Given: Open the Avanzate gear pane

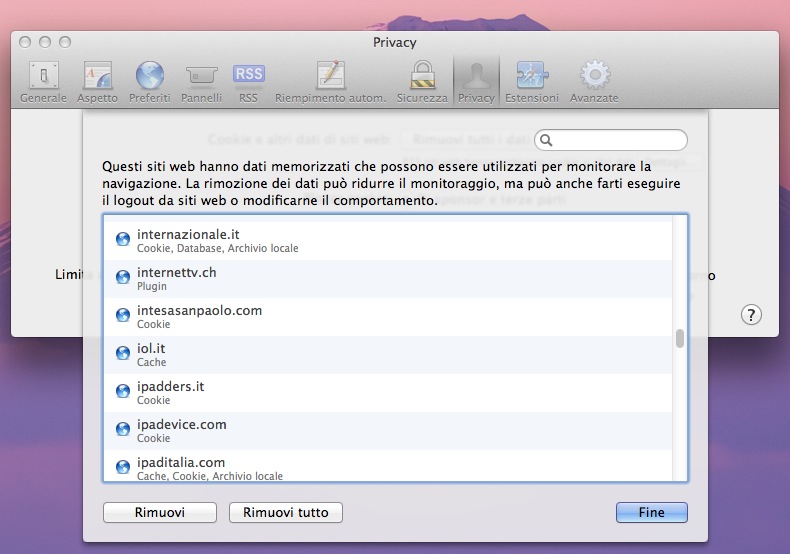Looking at the screenshot, I should 594,83.
